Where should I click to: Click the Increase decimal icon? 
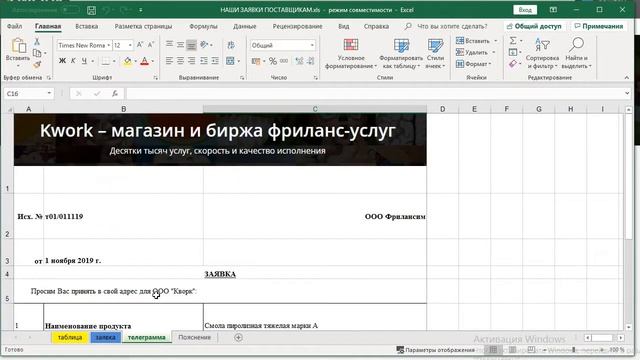click(299, 61)
